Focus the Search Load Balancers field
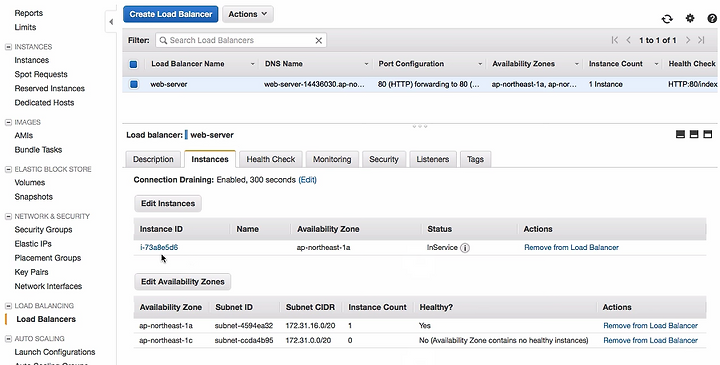The image size is (720, 365). pyautogui.click(x=241, y=40)
